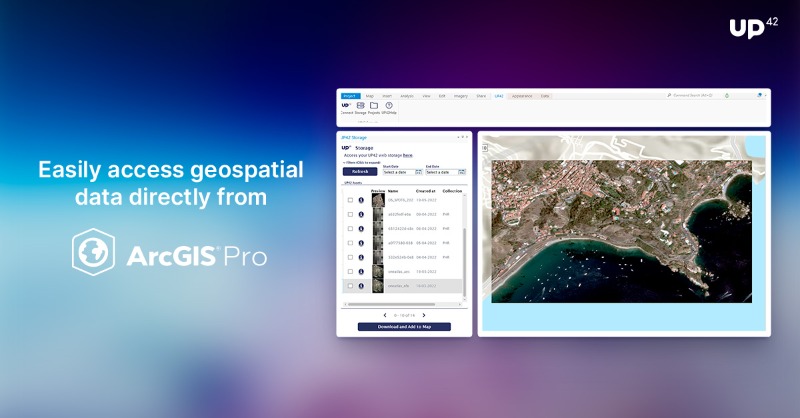Screen dimensions: 800x418
Task: Follow the 'here' web storage link
Action: [407, 155]
